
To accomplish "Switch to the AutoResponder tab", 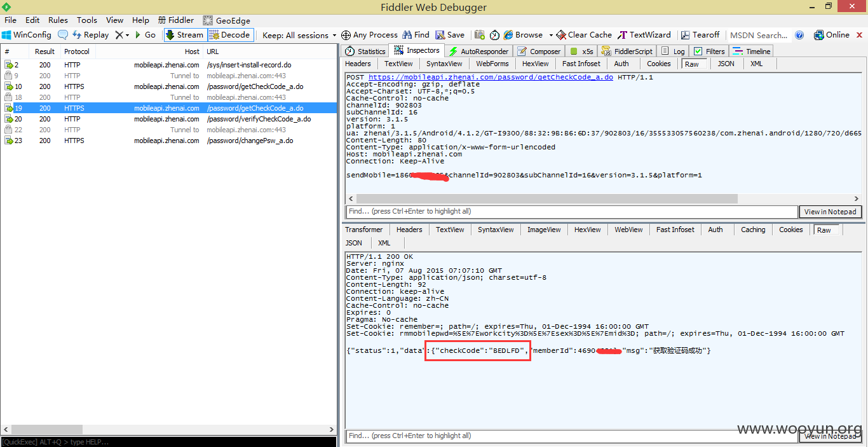I will click(x=479, y=52).
